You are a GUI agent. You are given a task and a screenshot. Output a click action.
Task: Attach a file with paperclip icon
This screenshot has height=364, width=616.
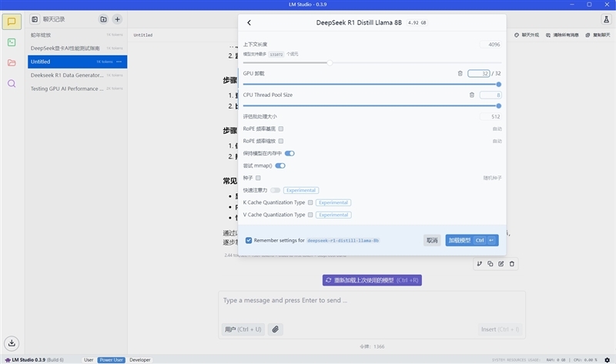click(x=276, y=329)
